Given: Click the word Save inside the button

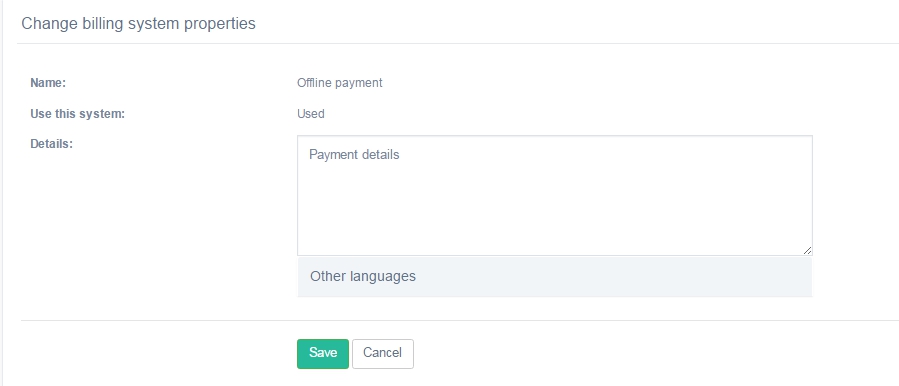Looking at the screenshot, I should point(322,352).
